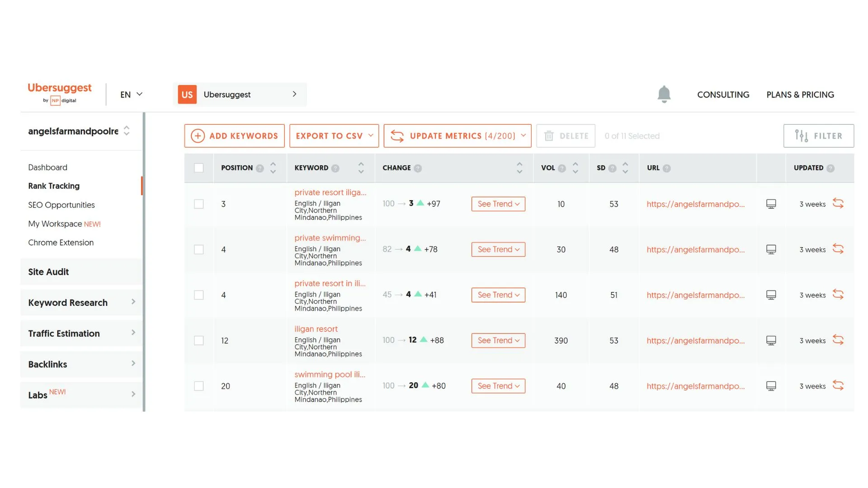868x488 pixels.
Task: Click the notification bell icon
Action: point(664,94)
